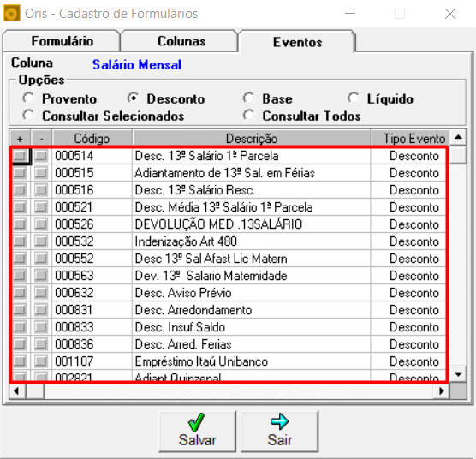Close the Cadastro de Formulários window

pos(450,14)
